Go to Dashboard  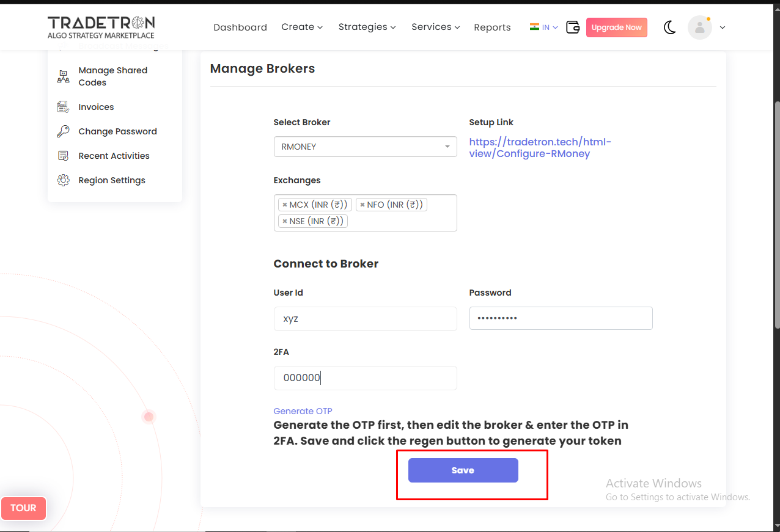[x=240, y=27]
